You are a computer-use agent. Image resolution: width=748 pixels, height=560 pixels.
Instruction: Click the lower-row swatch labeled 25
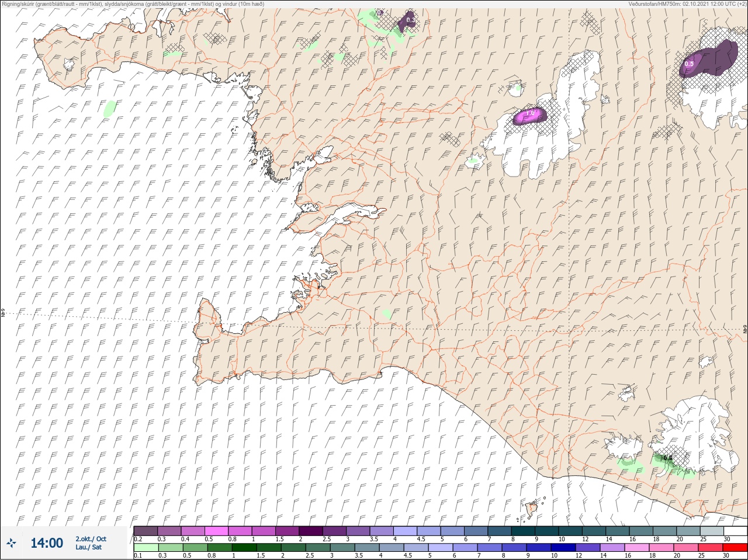(711, 548)
